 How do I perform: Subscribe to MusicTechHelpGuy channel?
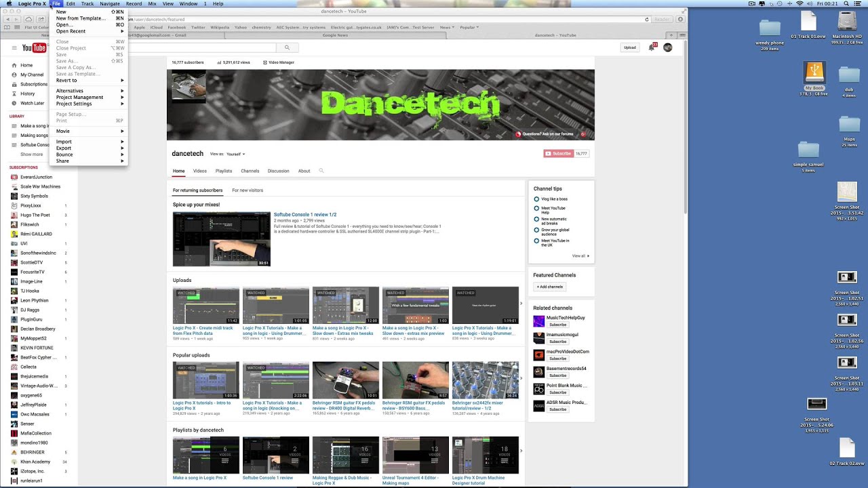point(558,325)
